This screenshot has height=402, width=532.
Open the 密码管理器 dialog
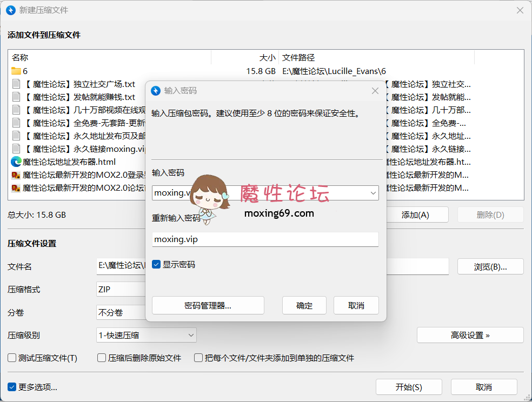pyautogui.click(x=208, y=305)
